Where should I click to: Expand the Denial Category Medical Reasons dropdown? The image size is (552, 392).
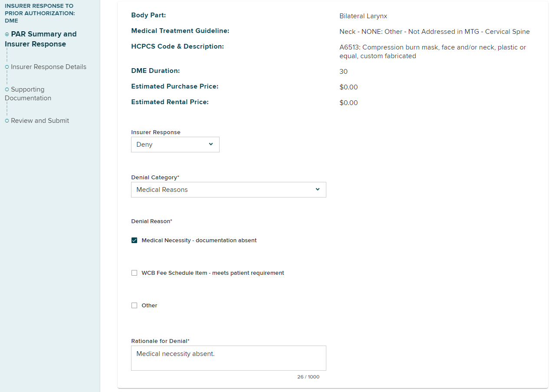228,190
